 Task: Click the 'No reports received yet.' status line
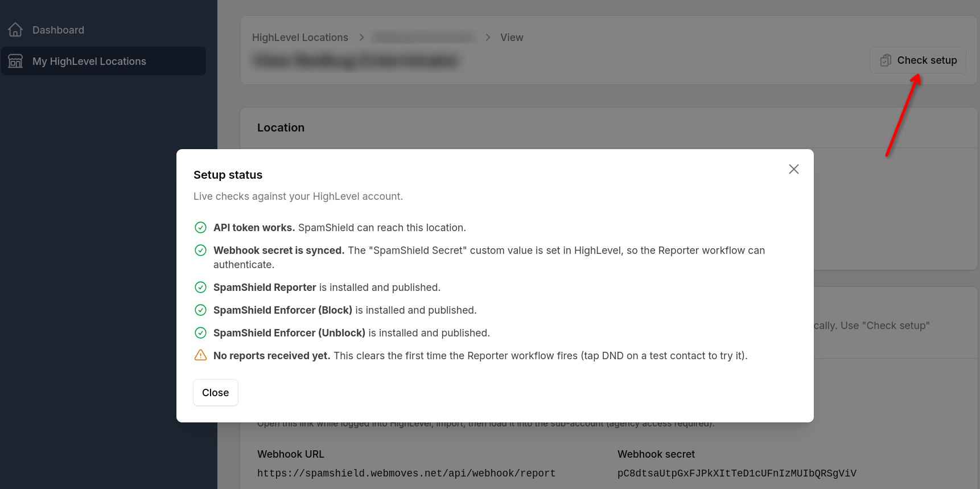tap(480, 356)
